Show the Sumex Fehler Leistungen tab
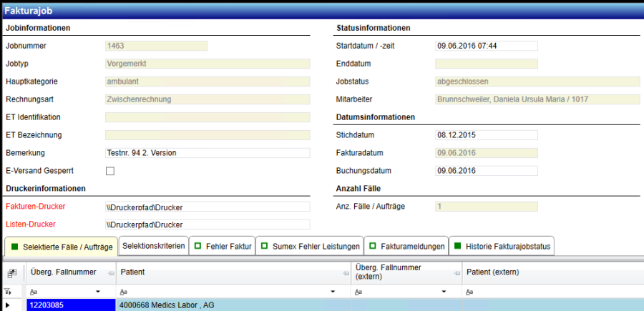644x311 pixels. tap(309, 246)
